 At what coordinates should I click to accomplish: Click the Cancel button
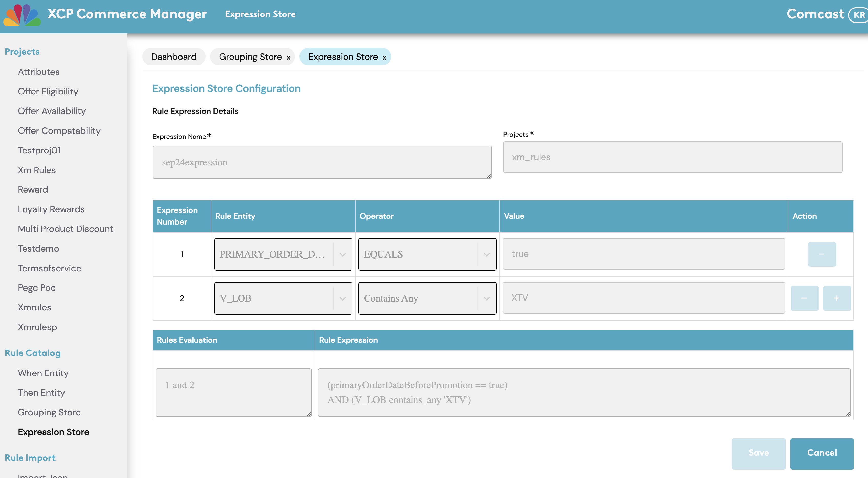pyautogui.click(x=822, y=453)
